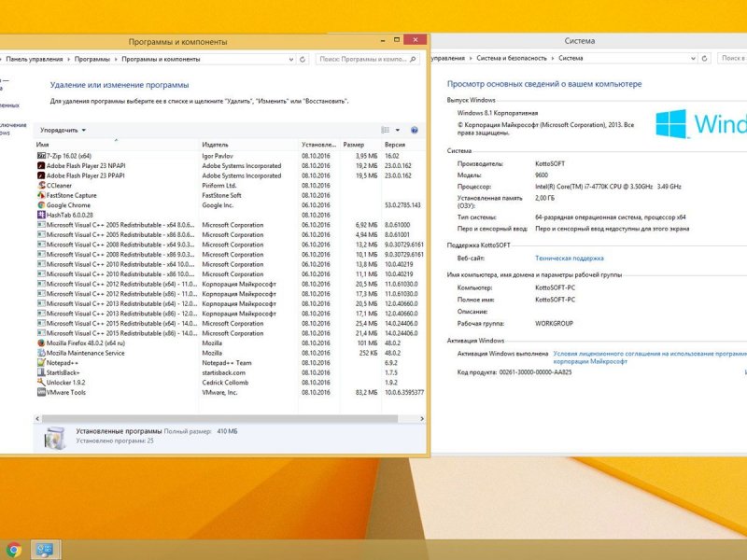
Task: Sort by the Установлено date column
Action: tap(318, 145)
